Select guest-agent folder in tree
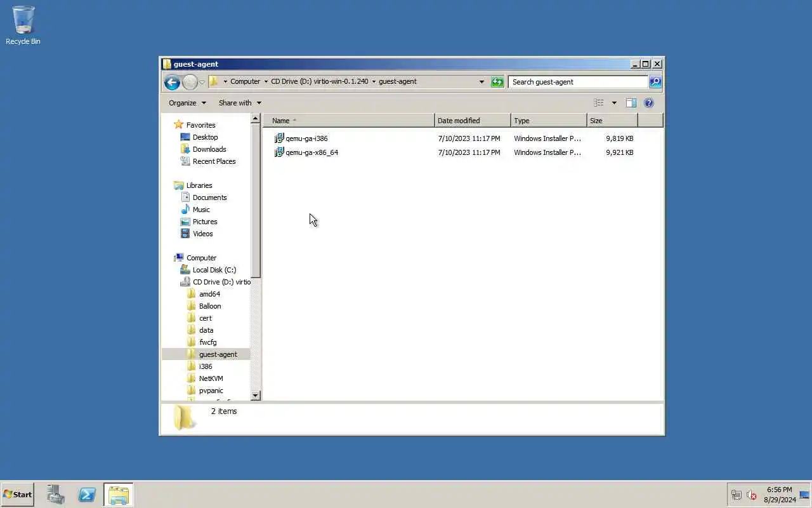The width and height of the screenshot is (812, 508). [x=206, y=354]
